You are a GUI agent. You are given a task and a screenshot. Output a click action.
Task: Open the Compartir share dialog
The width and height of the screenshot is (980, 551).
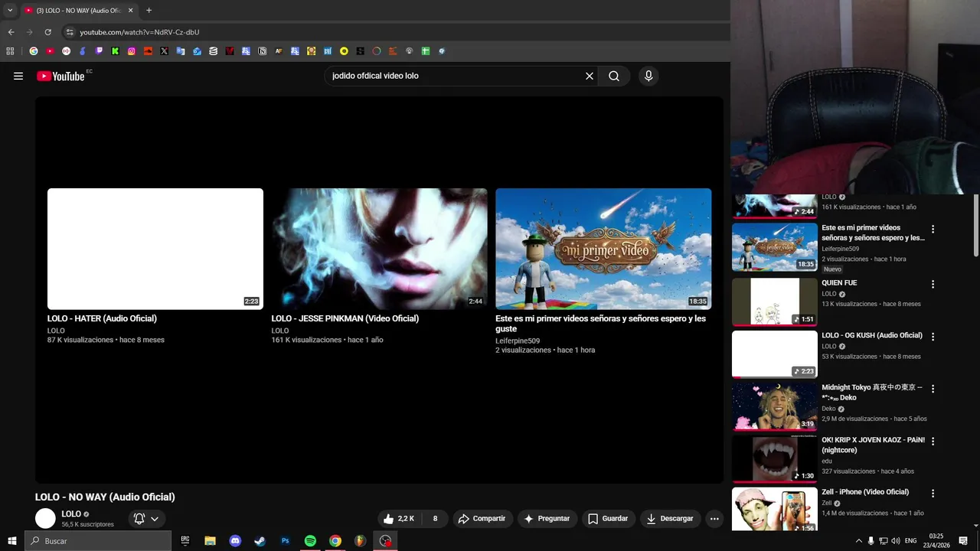pos(482,518)
